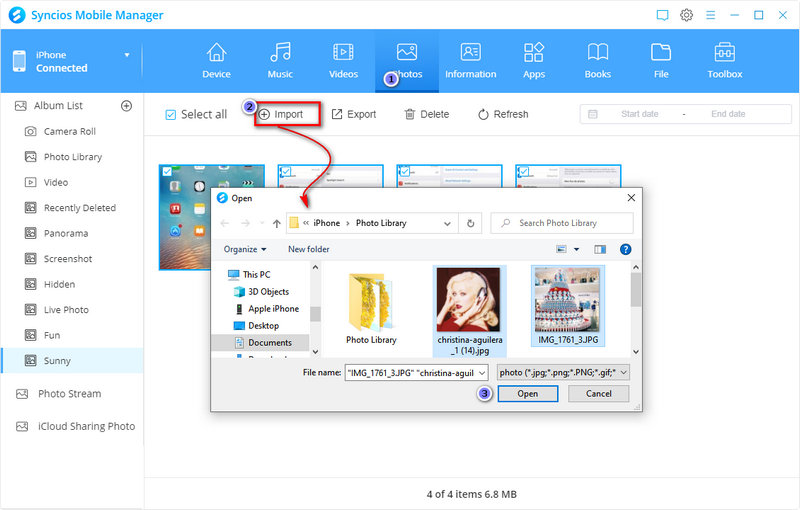800x510 pixels.
Task: Open the Photo Library folder thumbnail
Action: (371, 308)
